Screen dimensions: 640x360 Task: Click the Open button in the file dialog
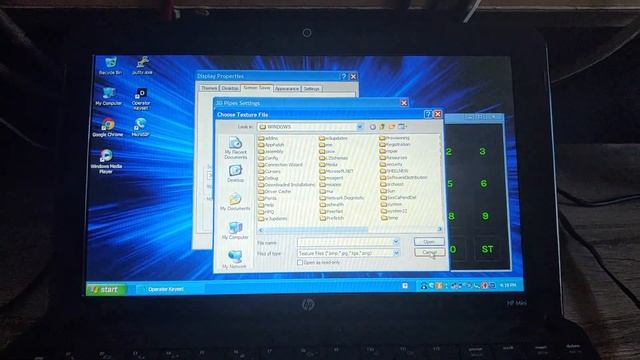coord(429,242)
